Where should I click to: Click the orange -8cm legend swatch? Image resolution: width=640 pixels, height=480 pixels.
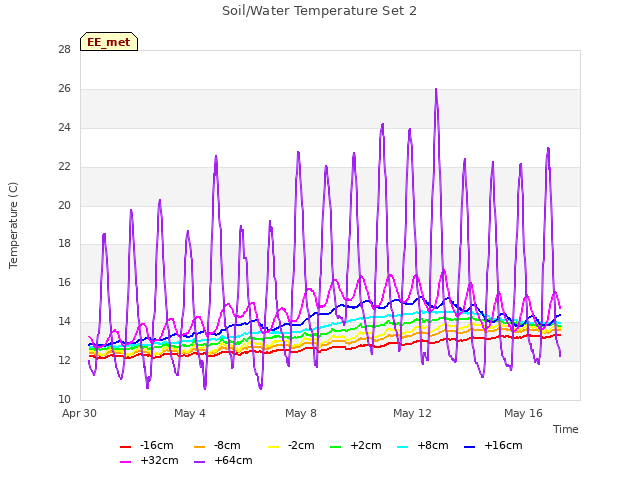click(x=200, y=447)
